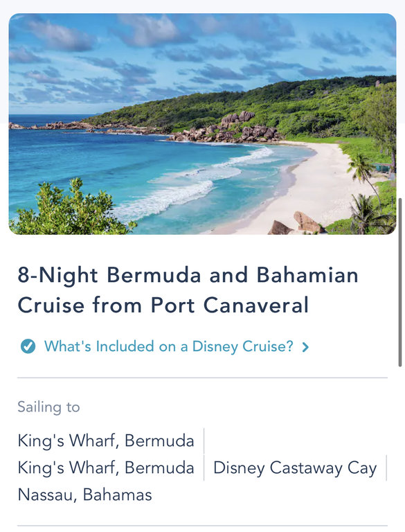Select the 8-Night Bermuda cruise title
Image resolution: width=405 pixels, height=532 pixels.
coord(188,290)
